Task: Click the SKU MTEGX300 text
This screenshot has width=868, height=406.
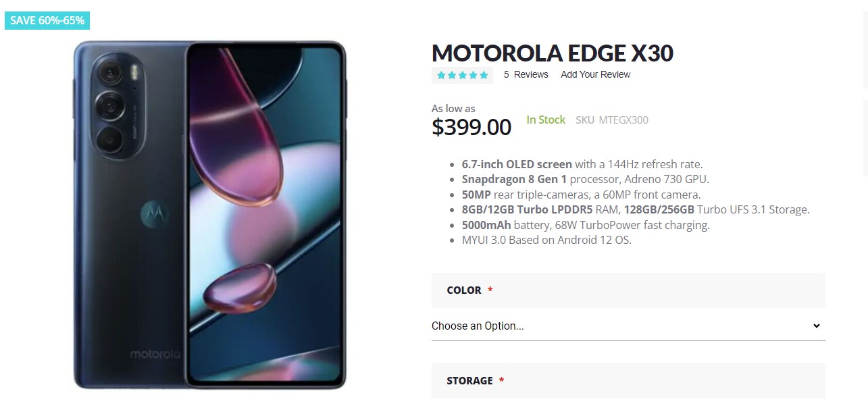Action: tap(611, 120)
